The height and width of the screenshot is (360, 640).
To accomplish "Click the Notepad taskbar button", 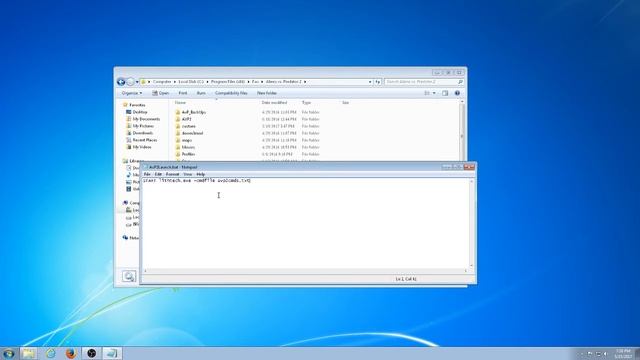I will (x=112, y=353).
